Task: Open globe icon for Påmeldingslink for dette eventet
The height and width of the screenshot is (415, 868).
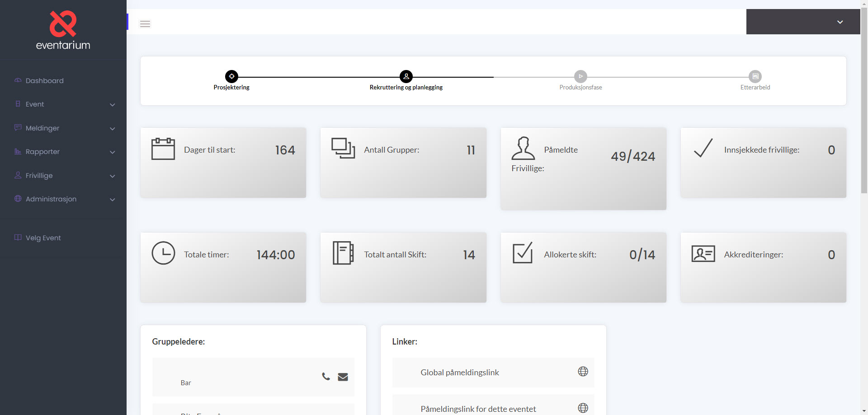Action: pyautogui.click(x=583, y=408)
